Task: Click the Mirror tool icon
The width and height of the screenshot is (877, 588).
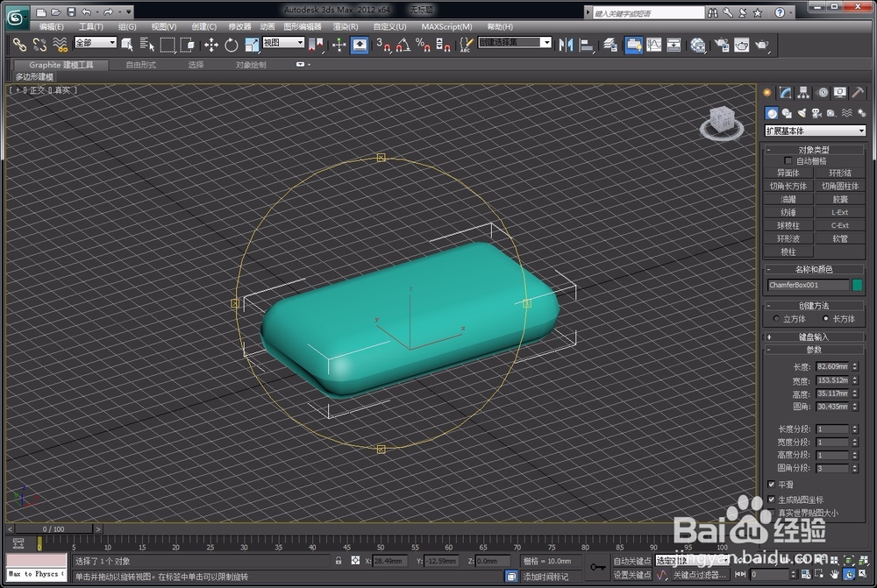Action: pyautogui.click(x=566, y=45)
